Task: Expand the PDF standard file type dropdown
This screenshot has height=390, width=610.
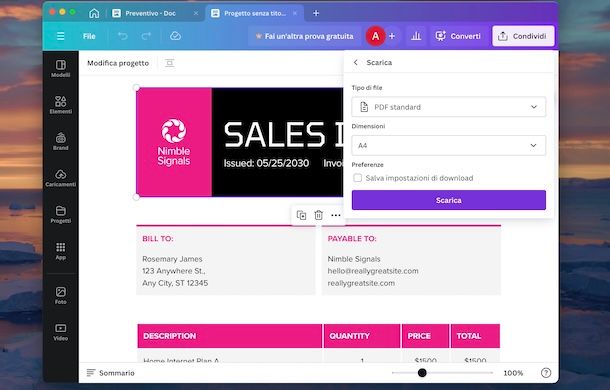Action: point(449,107)
